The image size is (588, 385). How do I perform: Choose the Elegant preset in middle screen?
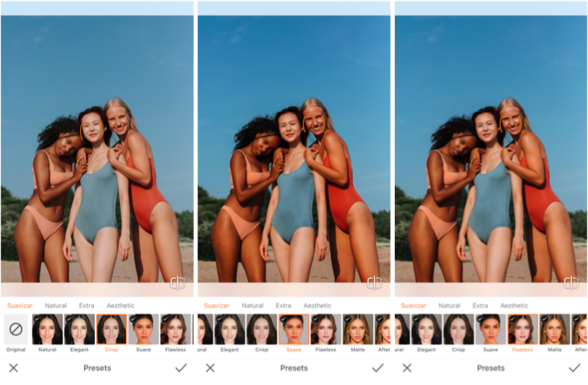click(229, 329)
